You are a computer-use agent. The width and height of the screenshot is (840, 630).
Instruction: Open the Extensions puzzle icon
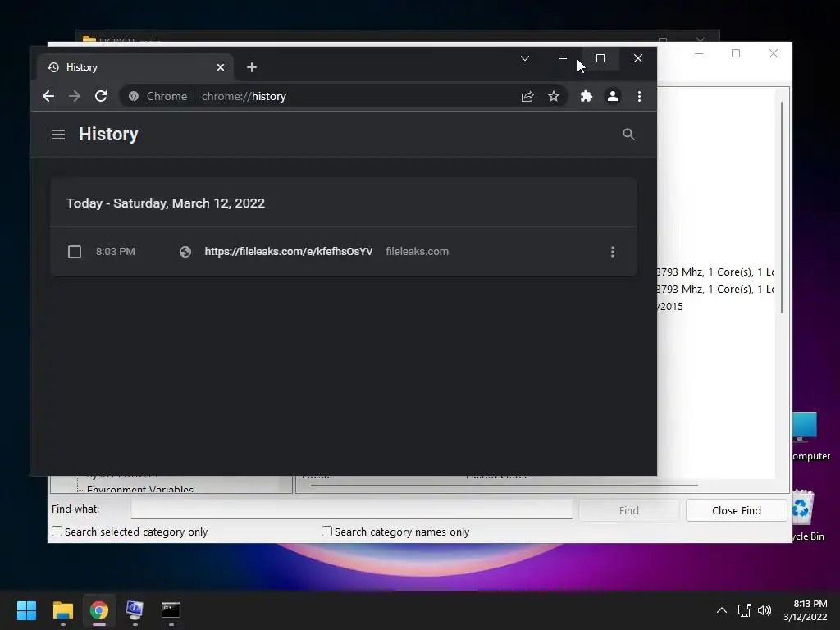[x=586, y=97]
